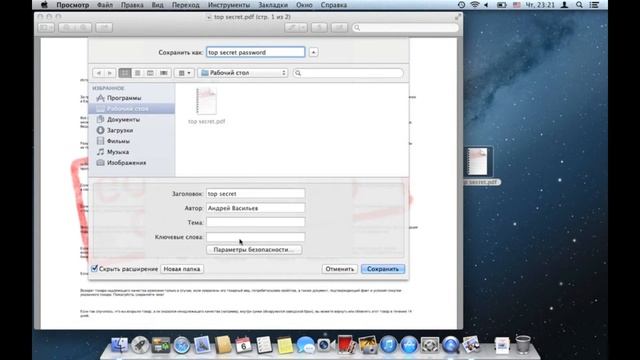This screenshot has height=360, width=640.
Task: Go back in the save dialog browser
Action: [98, 73]
